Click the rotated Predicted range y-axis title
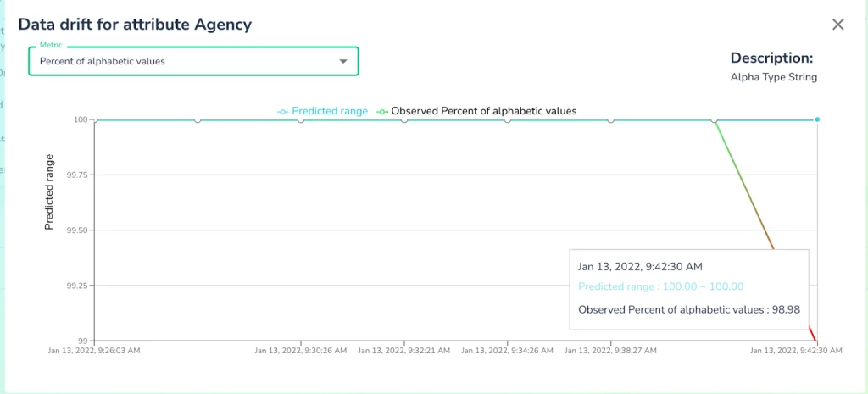The height and width of the screenshot is (394, 868). (50, 192)
